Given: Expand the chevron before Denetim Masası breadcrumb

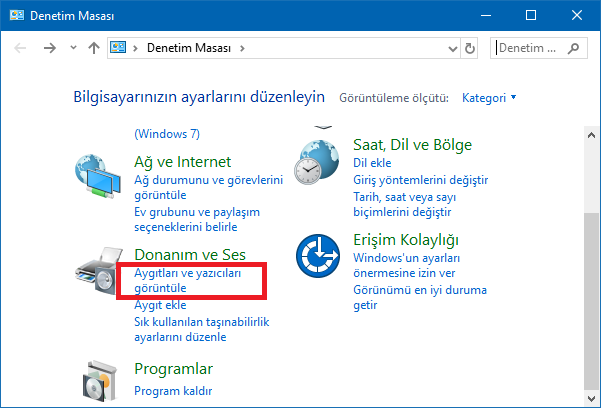Looking at the screenshot, I should pyautogui.click(x=135, y=48).
